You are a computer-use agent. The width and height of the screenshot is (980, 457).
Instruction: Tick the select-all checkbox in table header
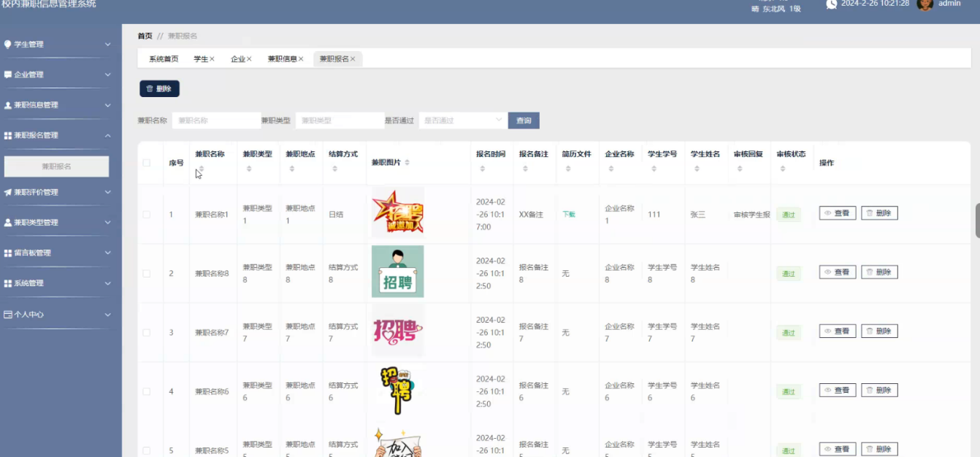click(147, 163)
